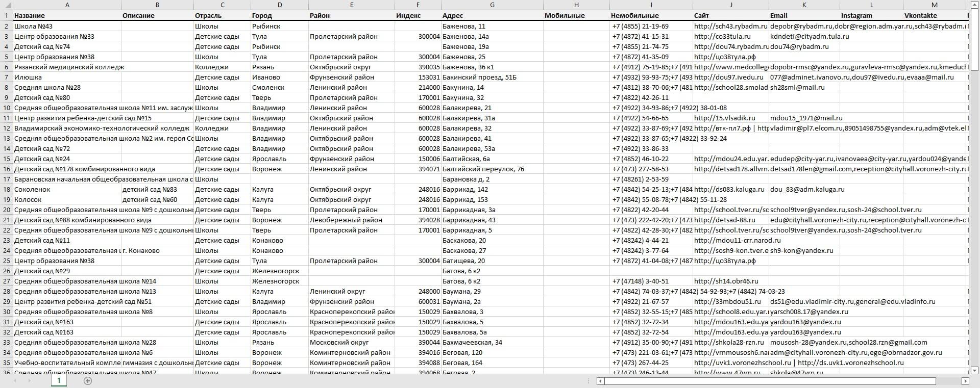980x388 pixels.
Task: Add a new sheet with the plus button
Action: (x=88, y=381)
